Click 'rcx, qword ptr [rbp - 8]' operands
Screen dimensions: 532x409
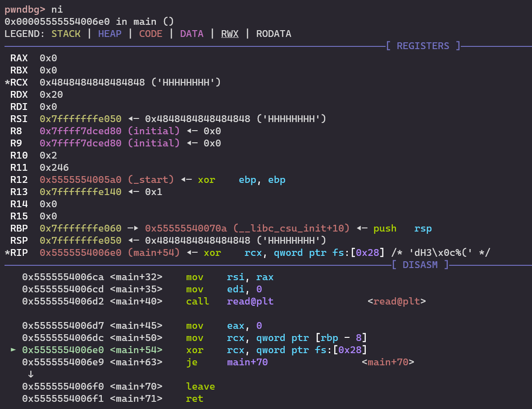tap(297, 338)
